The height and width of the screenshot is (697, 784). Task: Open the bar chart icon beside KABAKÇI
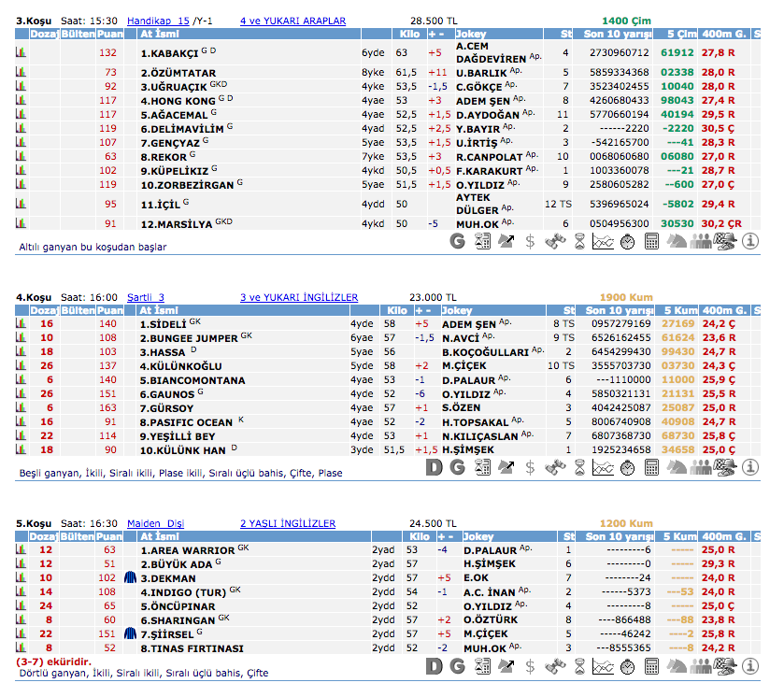click(x=21, y=53)
